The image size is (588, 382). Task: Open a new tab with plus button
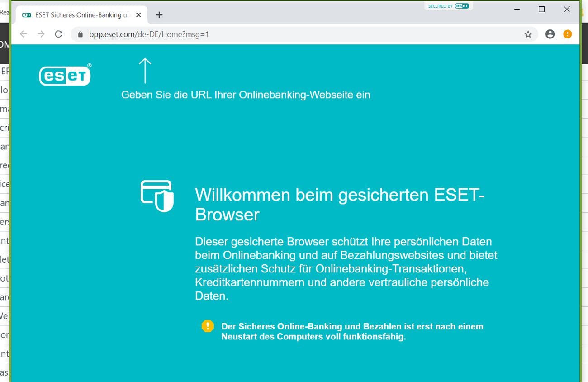click(x=159, y=15)
